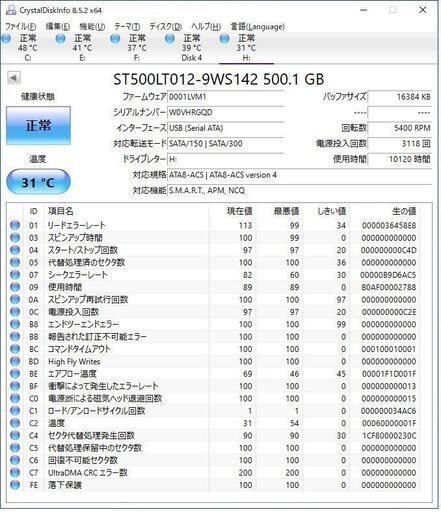This screenshot has height=512, width=441.
Task: Click the status icon for row FE 落下保護
Action: coord(15,484)
